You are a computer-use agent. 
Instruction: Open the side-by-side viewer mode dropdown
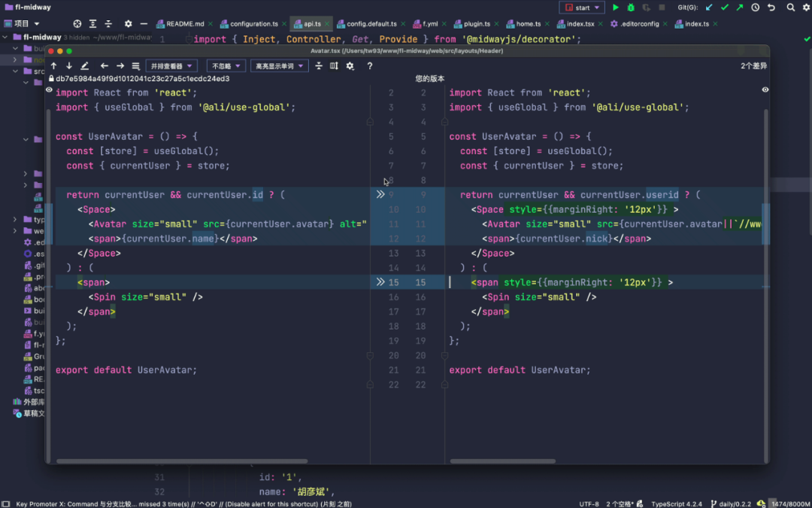coord(171,65)
